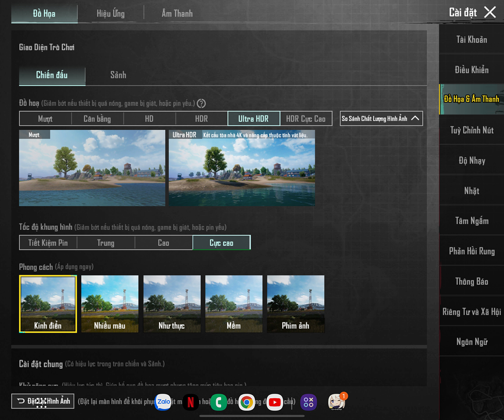Screen dimensions: 504x420
Task: Open the graphics quality help question mark
Action: click(x=201, y=104)
